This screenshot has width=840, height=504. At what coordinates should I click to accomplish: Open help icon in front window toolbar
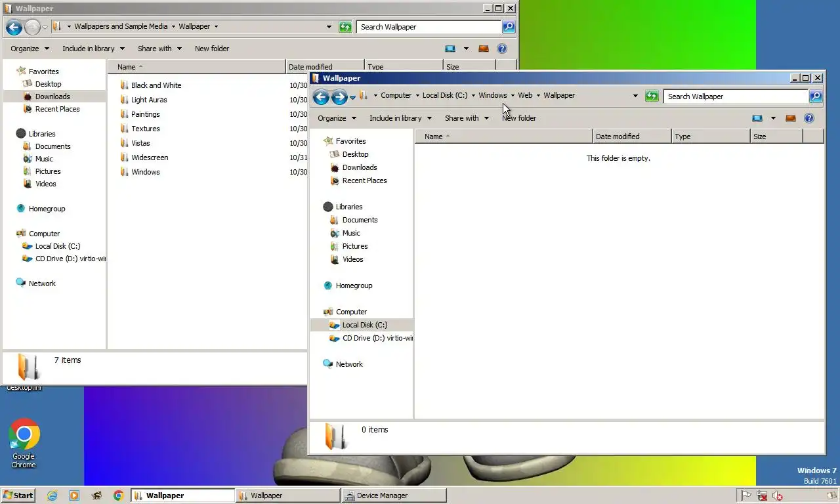pos(809,118)
